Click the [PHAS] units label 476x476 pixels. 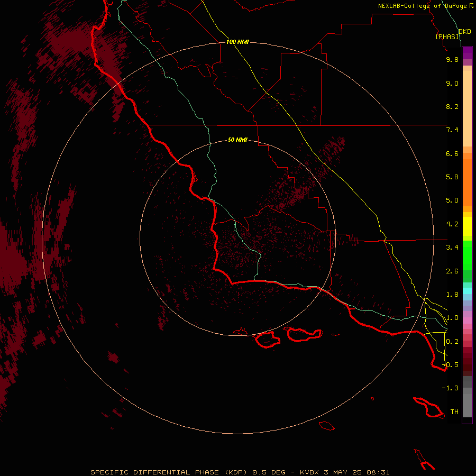(447, 36)
